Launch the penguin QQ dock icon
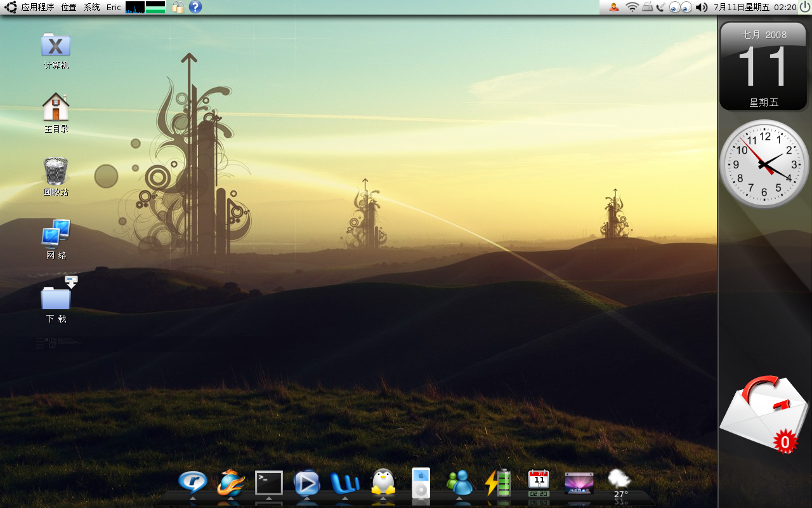Image resolution: width=812 pixels, height=508 pixels. click(x=383, y=483)
